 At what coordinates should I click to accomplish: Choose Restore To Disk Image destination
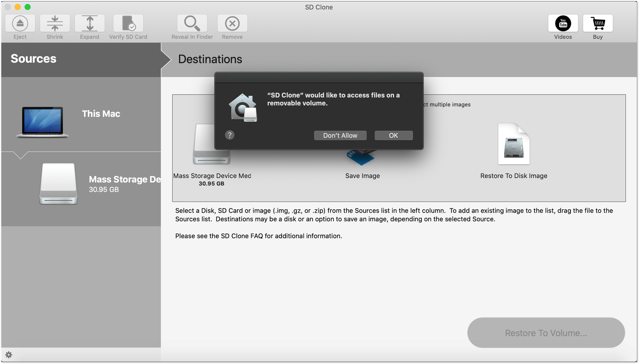coord(514,151)
